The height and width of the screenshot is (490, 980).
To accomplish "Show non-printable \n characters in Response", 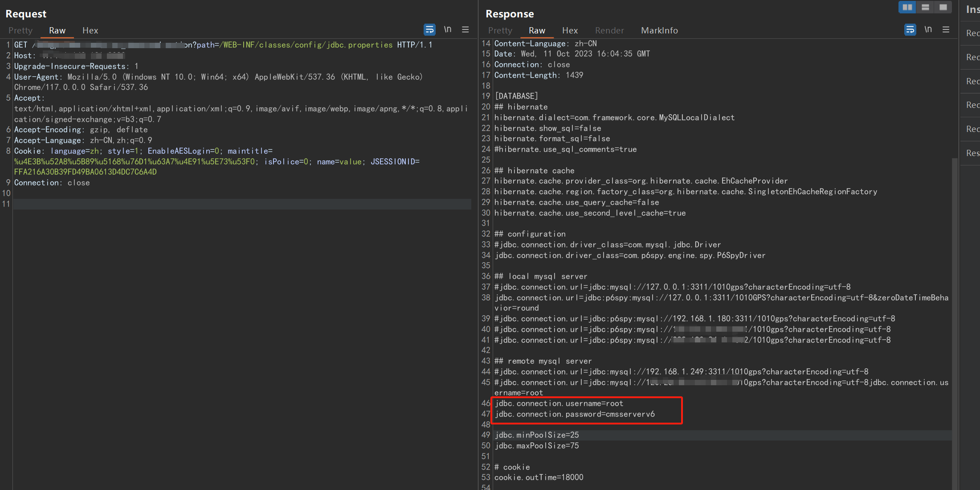I will pos(928,29).
